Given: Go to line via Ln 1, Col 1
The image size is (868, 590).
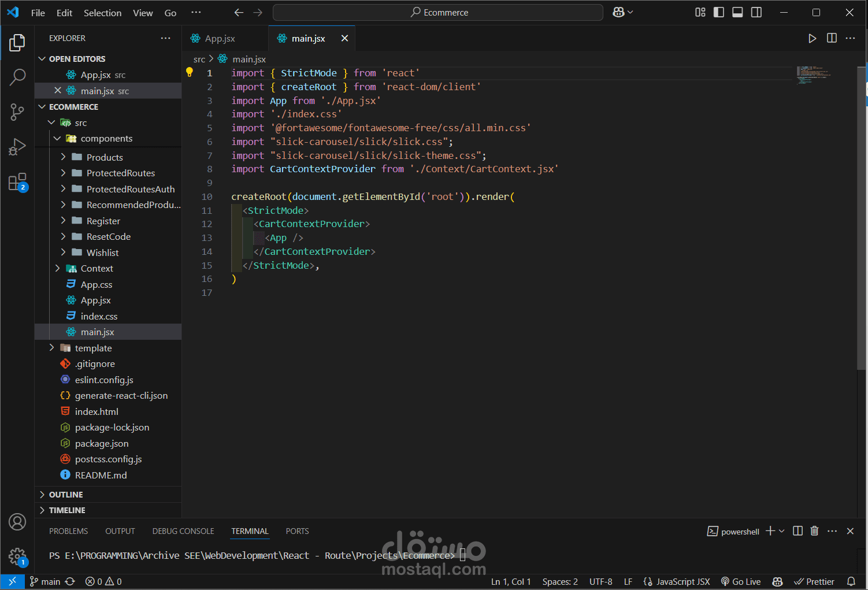Looking at the screenshot, I should (511, 582).
